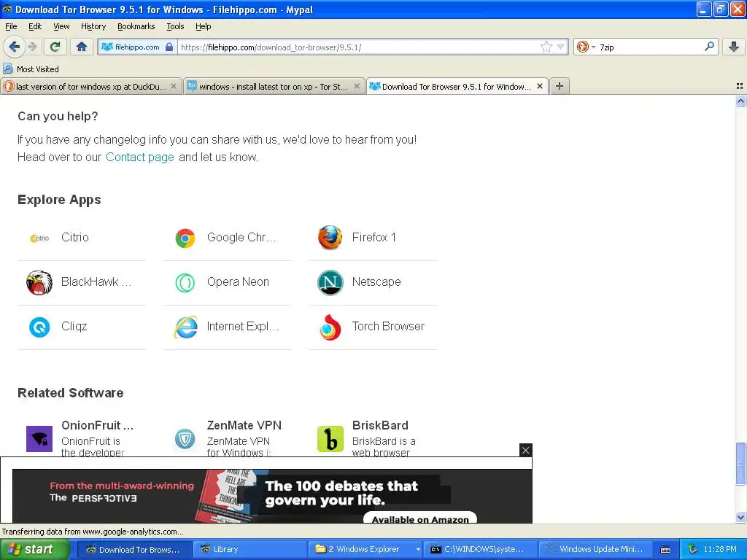Screen dimensions: 747x560
Task: Open the ZenMate VPN title link
Action: (x=244, y=425)
